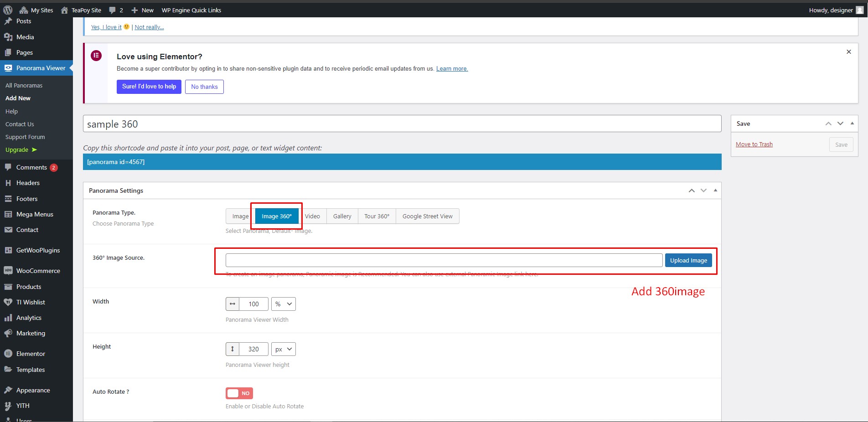The height and width of the screenshot is (422, 868).
Task: Click the Footers sidebar icon
Action: click(8, 199)
